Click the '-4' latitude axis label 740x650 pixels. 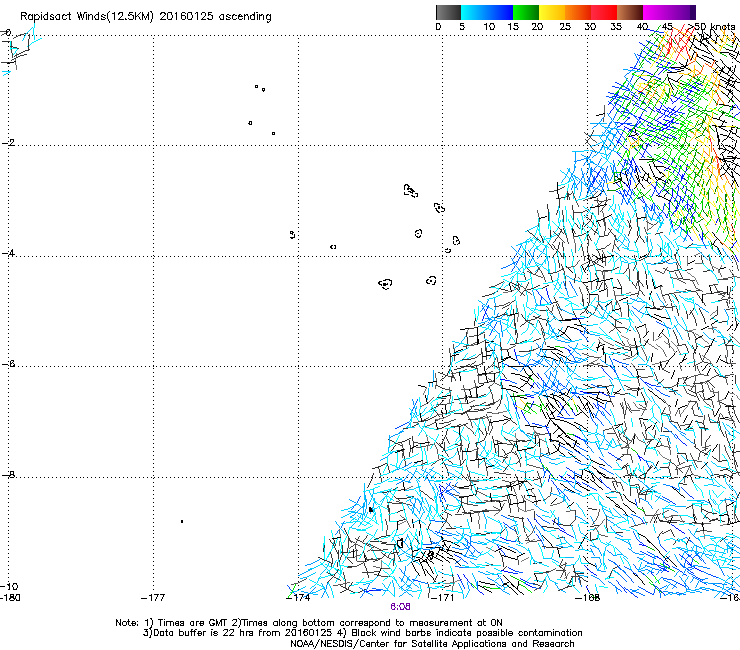point(8,253)
